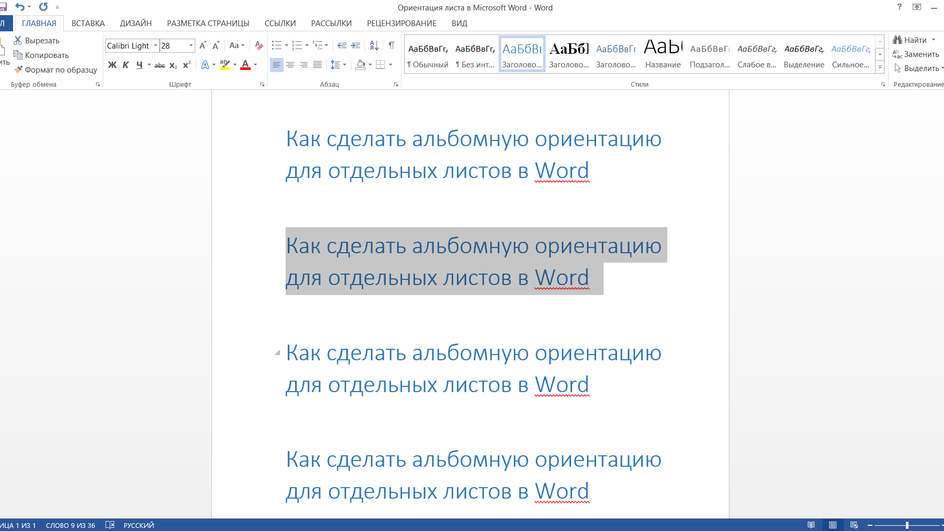Toggle italic (К) formatting
The image size is (944, 531).
click(x=125, y=65)
